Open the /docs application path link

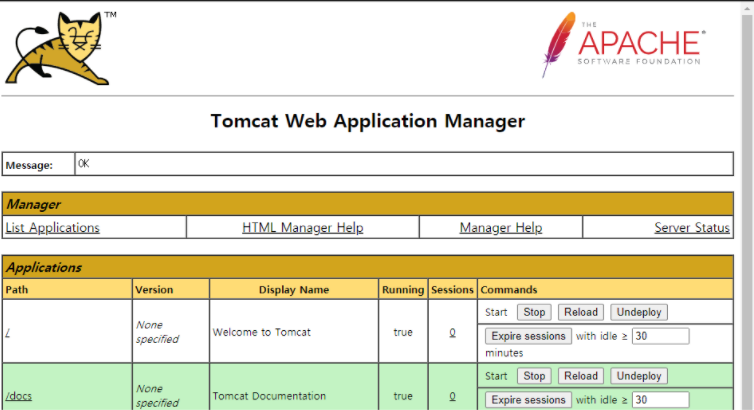[x=19, y=396]
